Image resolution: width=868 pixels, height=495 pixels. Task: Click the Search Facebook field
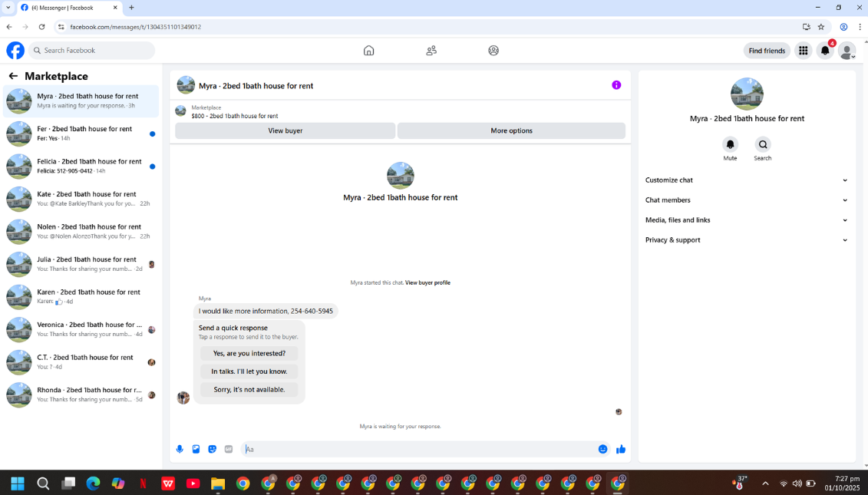tap(92, 51)
